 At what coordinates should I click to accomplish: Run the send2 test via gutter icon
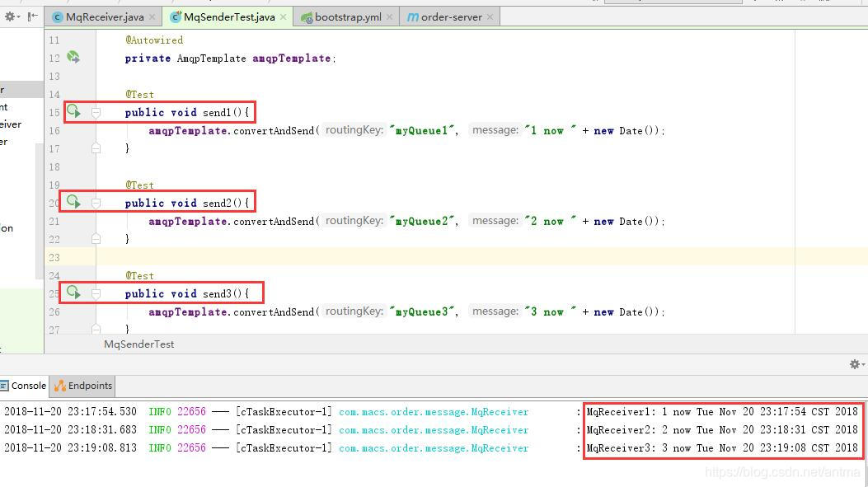(x=73, y=202)
